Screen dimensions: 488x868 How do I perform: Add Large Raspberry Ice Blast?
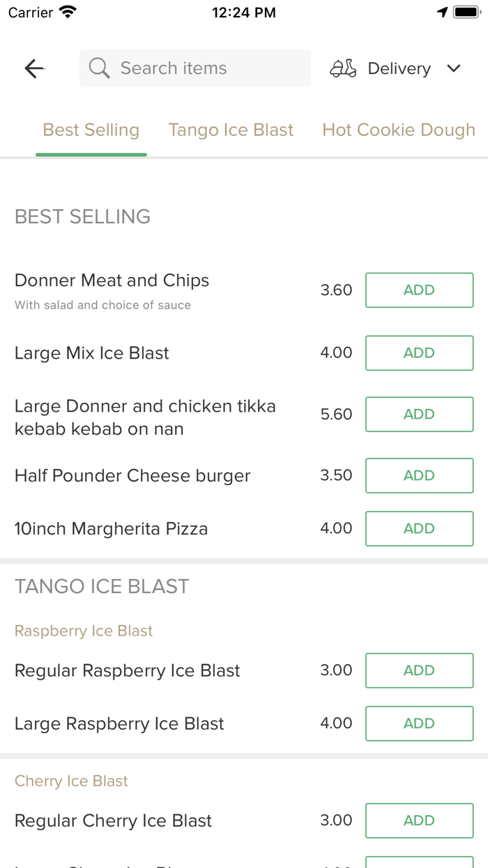419,724
